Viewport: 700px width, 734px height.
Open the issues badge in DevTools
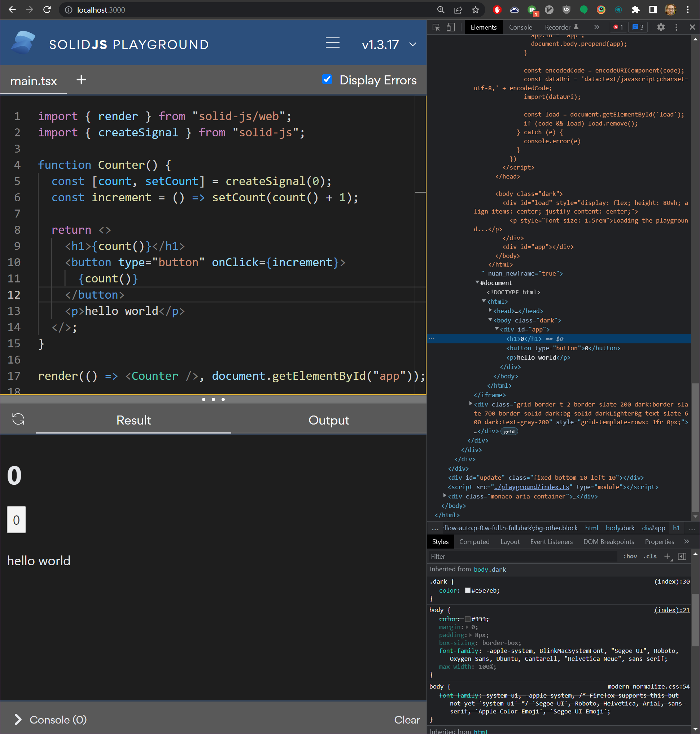(638, 27)
